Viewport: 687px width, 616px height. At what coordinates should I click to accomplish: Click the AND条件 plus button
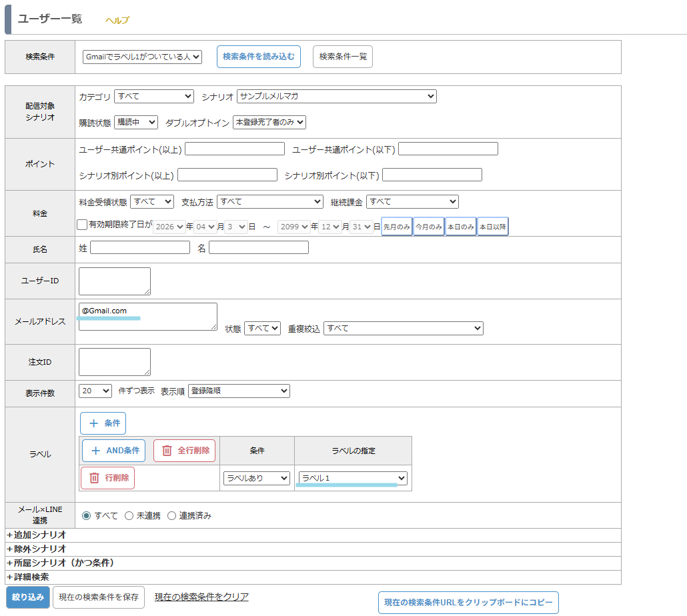click(113, 451)
